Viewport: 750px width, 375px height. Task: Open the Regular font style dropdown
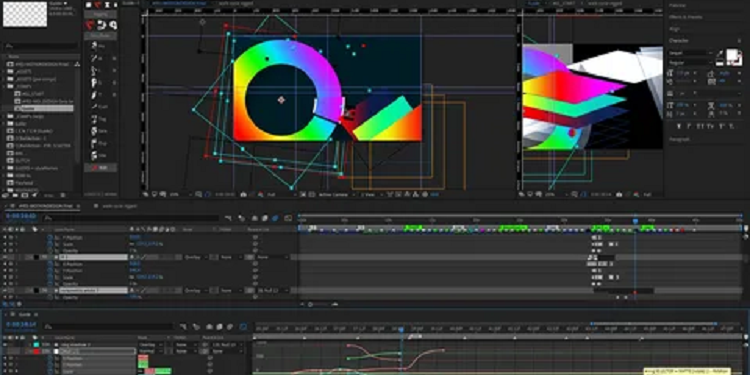(690, 63)
